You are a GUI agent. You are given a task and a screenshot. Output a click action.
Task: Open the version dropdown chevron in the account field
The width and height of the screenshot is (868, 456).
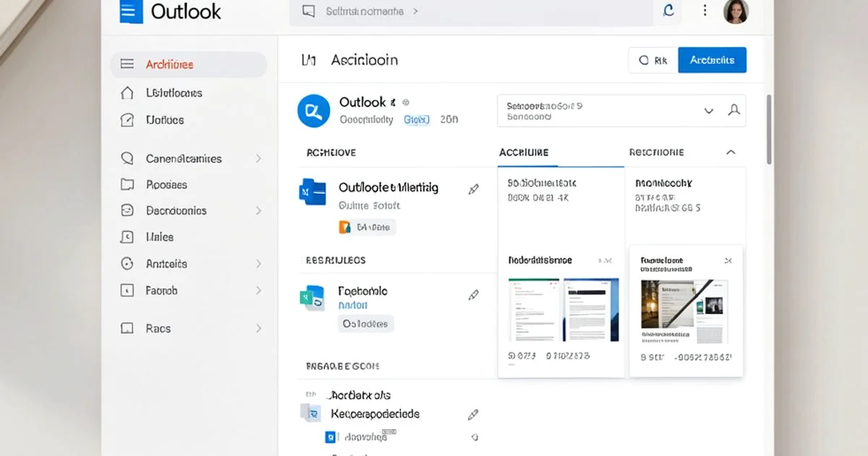(709, 111)
